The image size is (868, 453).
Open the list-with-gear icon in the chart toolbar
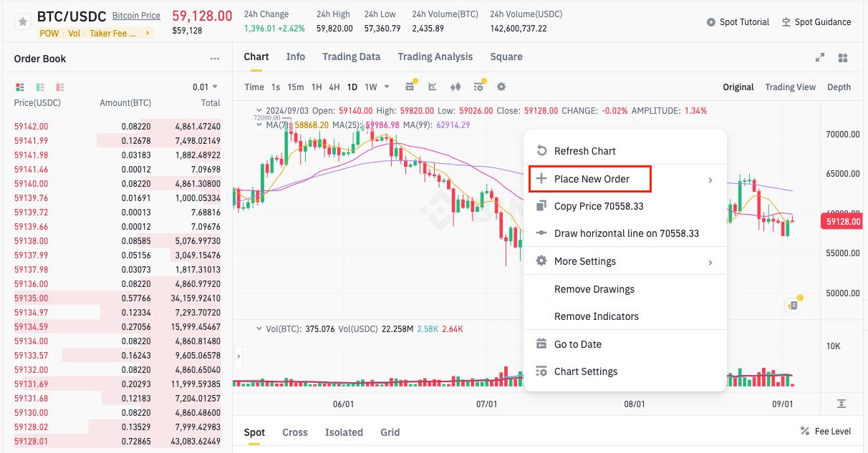pyautogui.click(x=478, y=87)
